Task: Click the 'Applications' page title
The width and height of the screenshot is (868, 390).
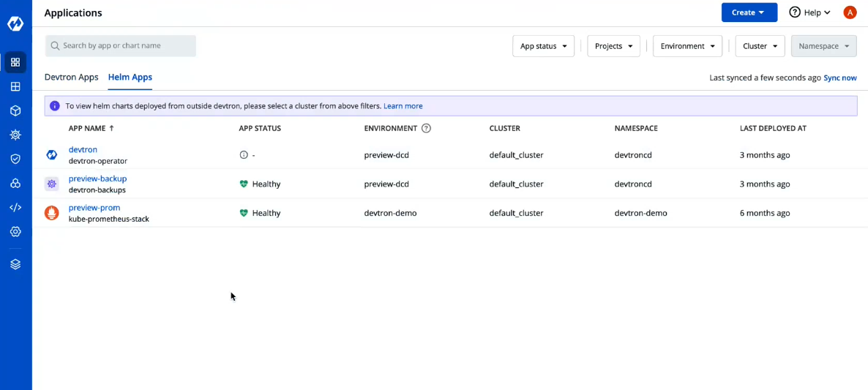Action: click(73, 12)
